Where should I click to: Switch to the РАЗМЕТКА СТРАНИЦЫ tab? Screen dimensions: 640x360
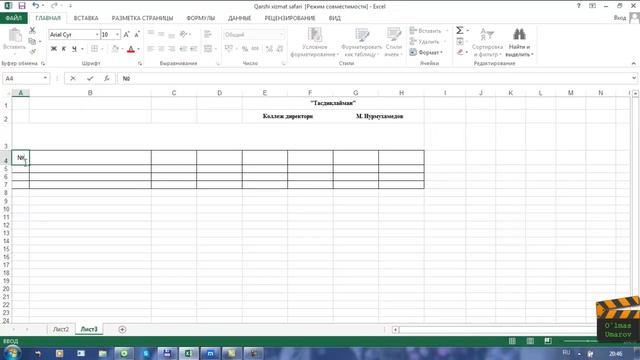pos(142,18)
